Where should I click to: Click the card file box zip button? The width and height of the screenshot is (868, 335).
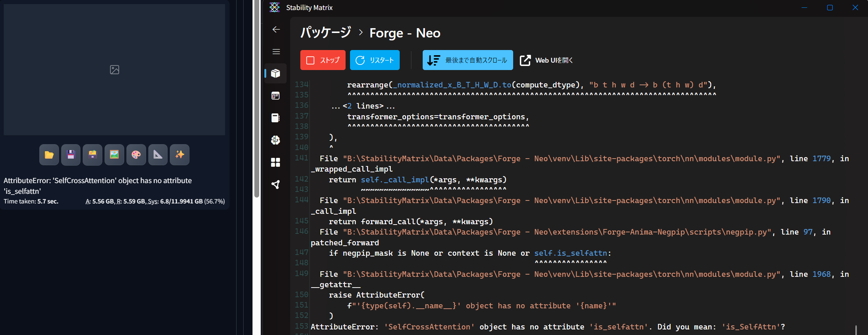(x=92, y=155)
